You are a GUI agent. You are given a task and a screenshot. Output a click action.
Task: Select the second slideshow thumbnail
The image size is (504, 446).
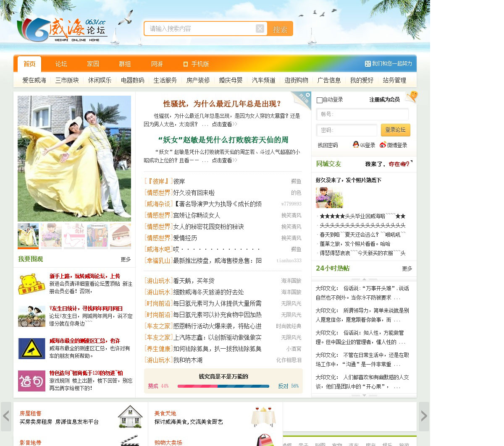[51, 235]
